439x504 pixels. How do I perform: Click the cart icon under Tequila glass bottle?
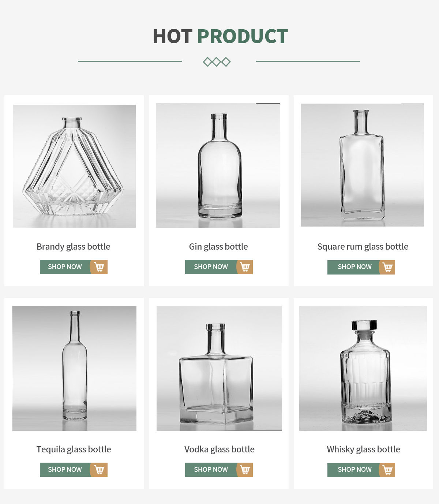(x=99, y=470)
